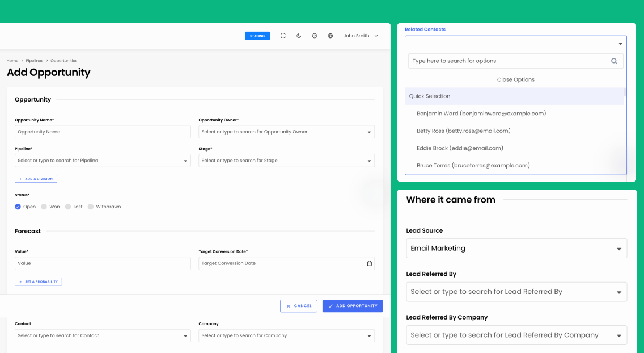Click Add a Division button
The height and width of the screenshot is (353, 644).
pos(36,179)
